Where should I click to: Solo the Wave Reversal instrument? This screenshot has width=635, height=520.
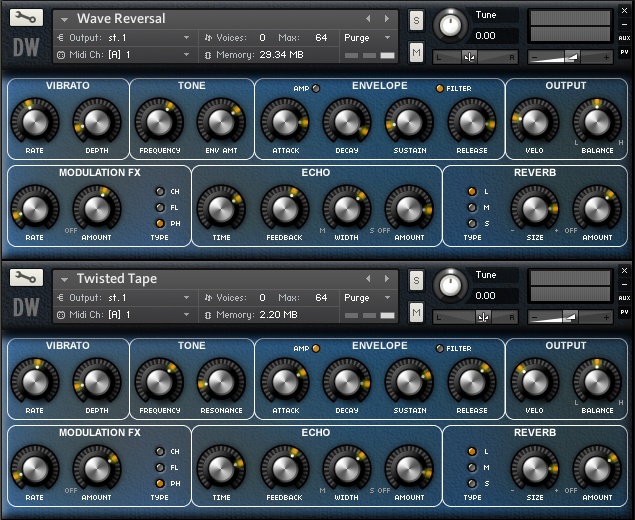point(416,21)
